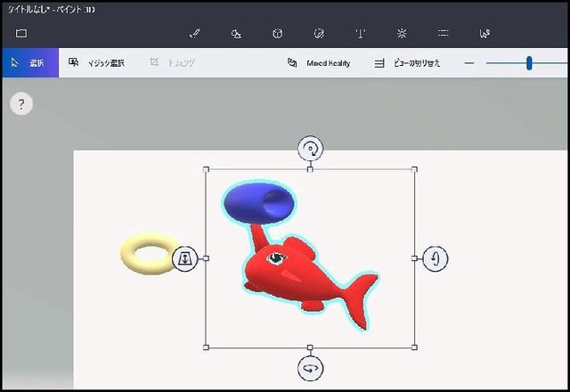Open the 3D library icon
Screen dimensions: 570x392
coord(484,34)
